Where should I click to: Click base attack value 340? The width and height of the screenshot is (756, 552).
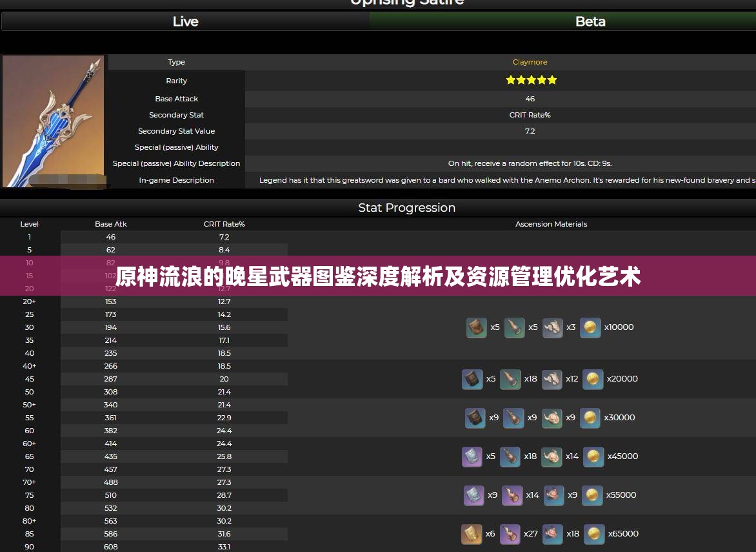(x=111, y=405)
